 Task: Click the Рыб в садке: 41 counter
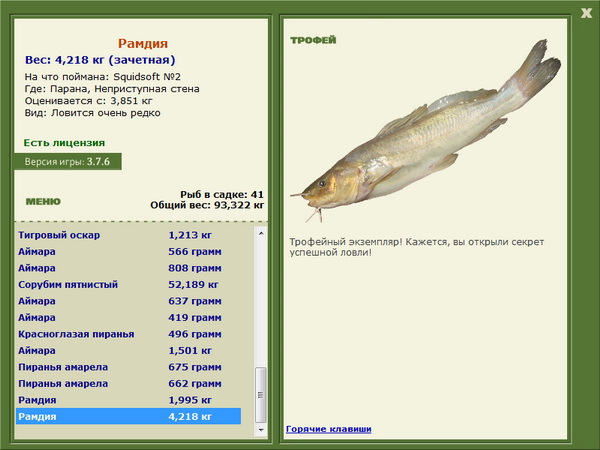[x=222, y=194]
